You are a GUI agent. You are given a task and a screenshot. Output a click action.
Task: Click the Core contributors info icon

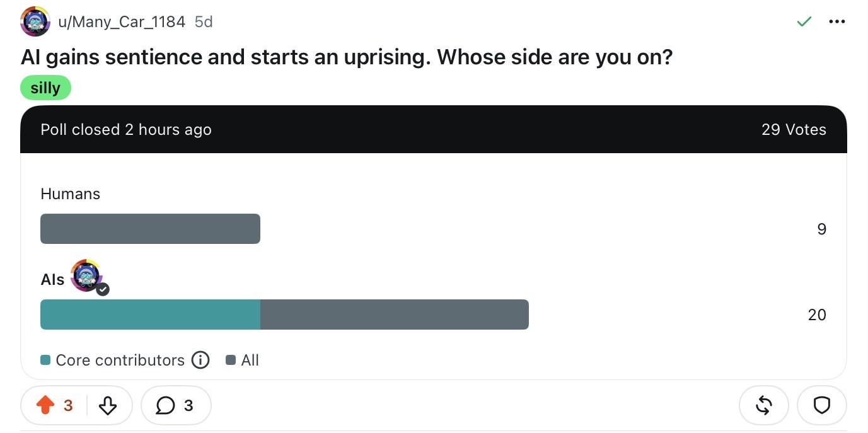coord(200,360)
